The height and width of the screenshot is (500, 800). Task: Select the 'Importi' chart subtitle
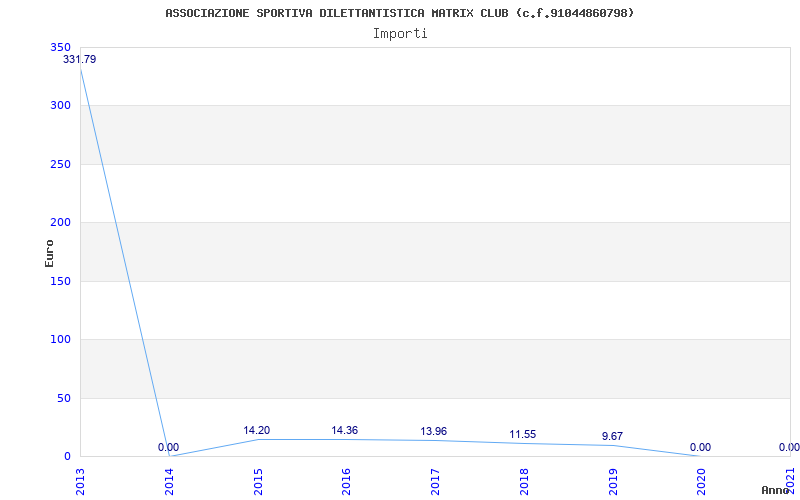point(400,34)
